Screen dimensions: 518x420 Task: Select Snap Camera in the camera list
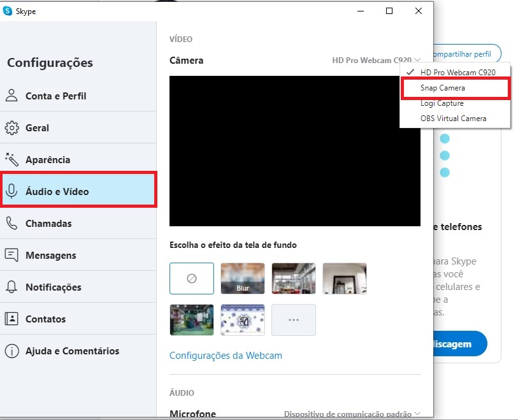point(455,88)
